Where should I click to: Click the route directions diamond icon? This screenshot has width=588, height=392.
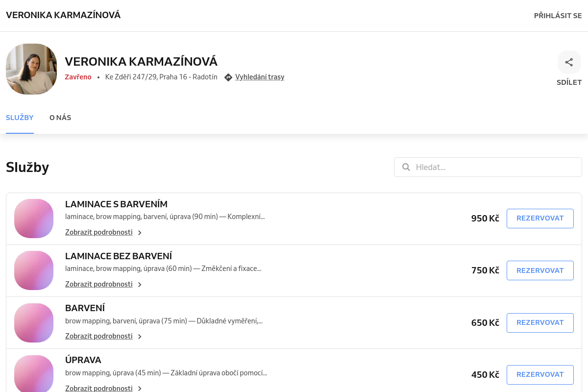point(228,77)
